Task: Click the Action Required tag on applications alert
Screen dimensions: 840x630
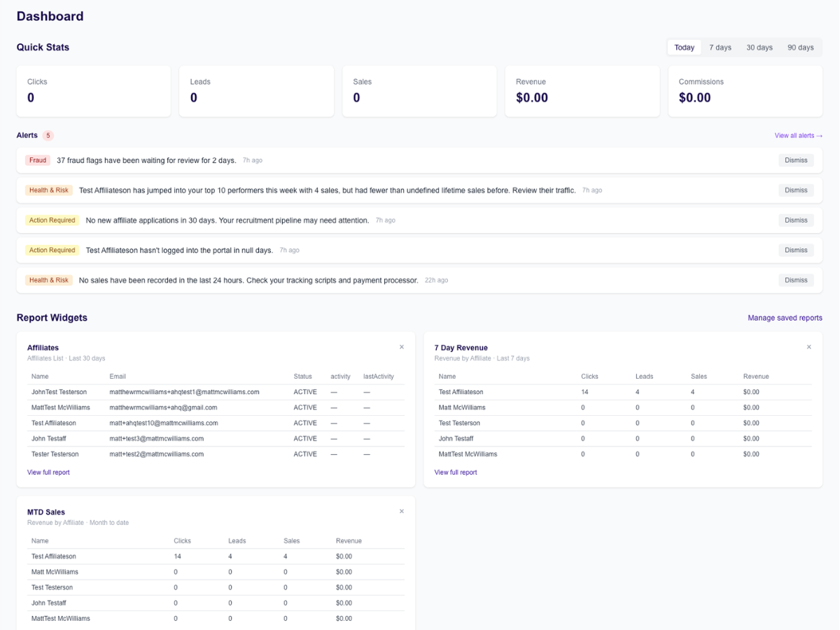Action: coord(52,220)
